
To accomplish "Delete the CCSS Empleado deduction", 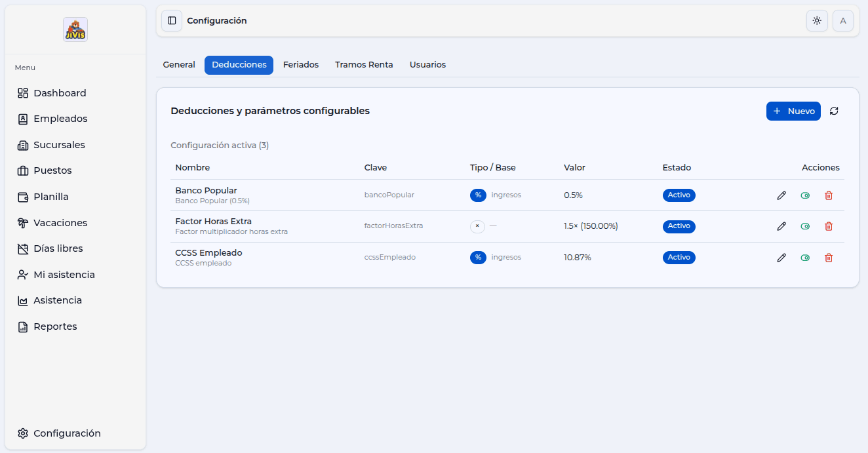I will [829, 258].
